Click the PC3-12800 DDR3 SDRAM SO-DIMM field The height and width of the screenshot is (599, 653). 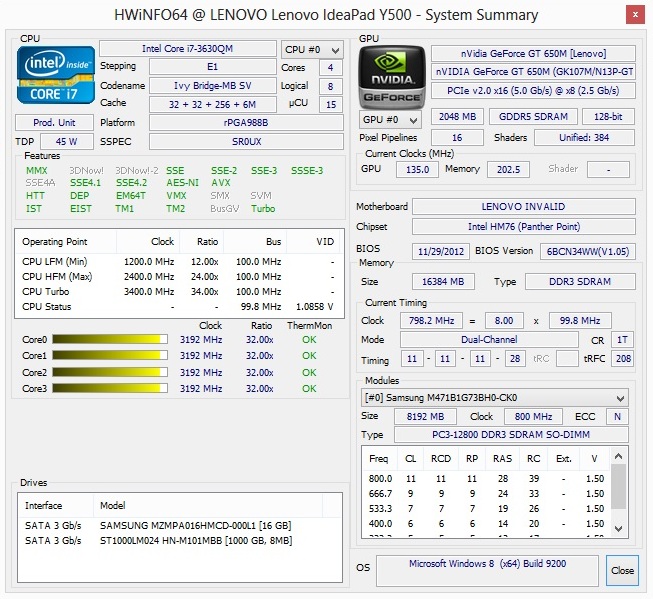tap(511, 434)
